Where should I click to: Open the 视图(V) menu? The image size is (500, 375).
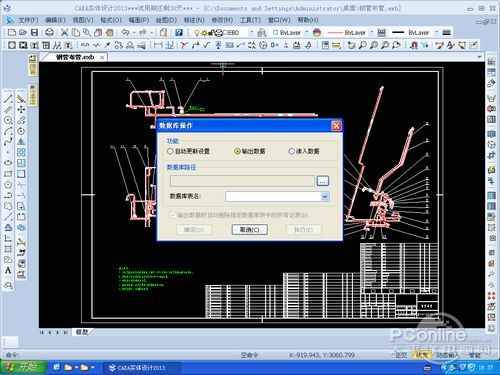[x=83, y=20]
